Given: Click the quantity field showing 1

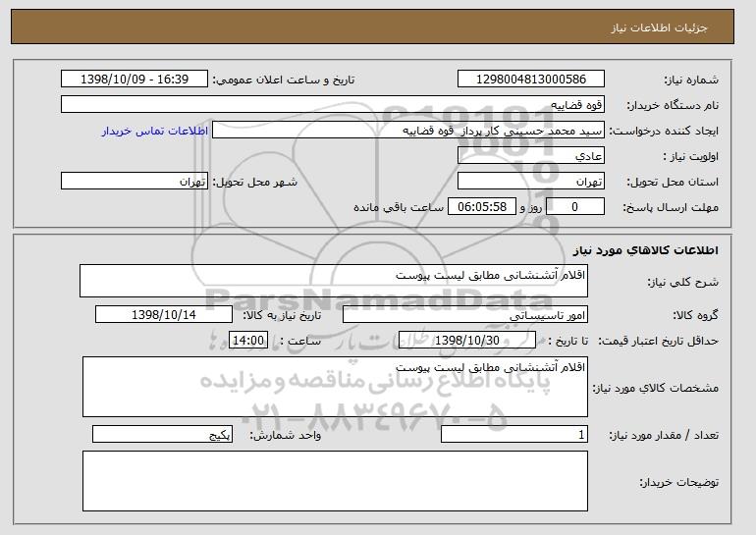Looking at the screenshot, I should 514,434.
